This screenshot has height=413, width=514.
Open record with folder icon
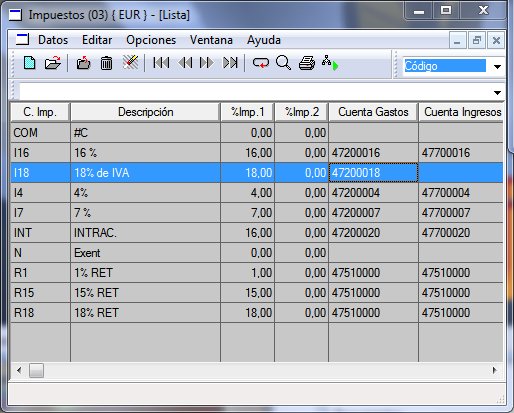53,63
